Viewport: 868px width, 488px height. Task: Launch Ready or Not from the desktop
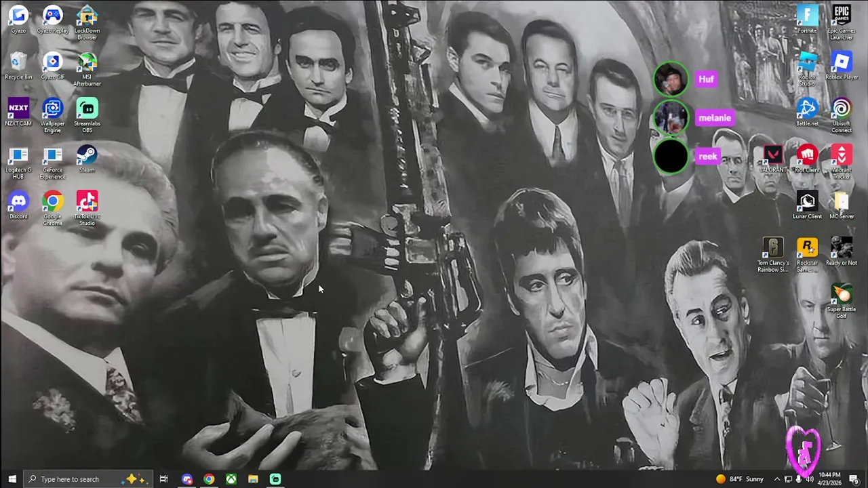point(842,251)
